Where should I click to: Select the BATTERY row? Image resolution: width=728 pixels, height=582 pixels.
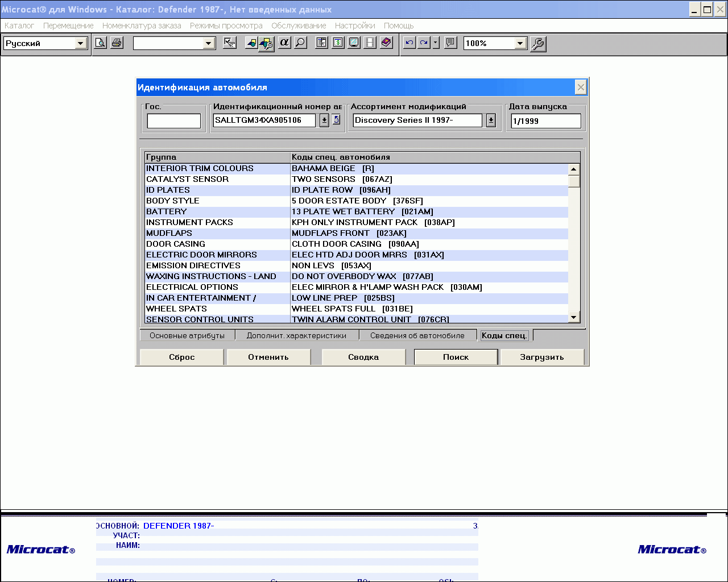coord(357,211)
